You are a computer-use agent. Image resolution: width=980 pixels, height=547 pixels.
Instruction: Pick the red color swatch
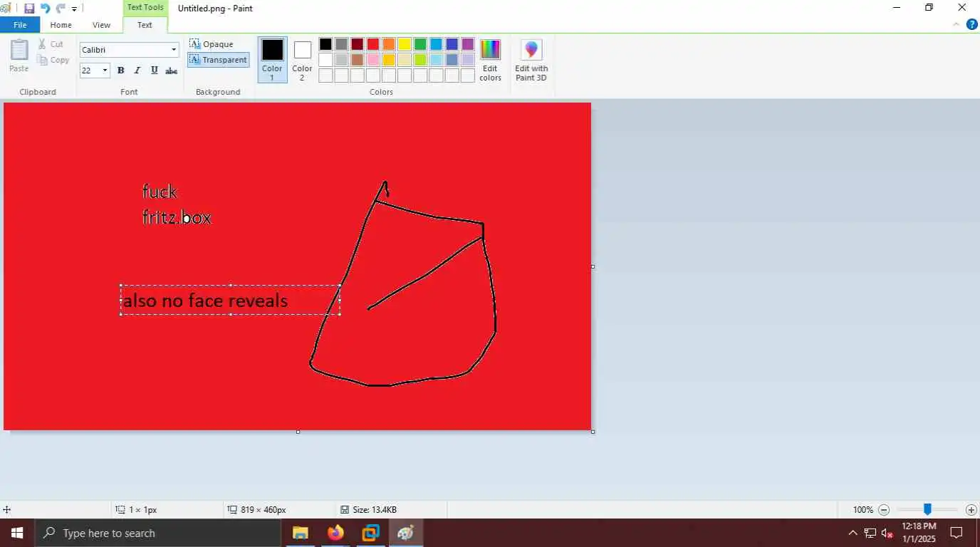pos(373,44)
